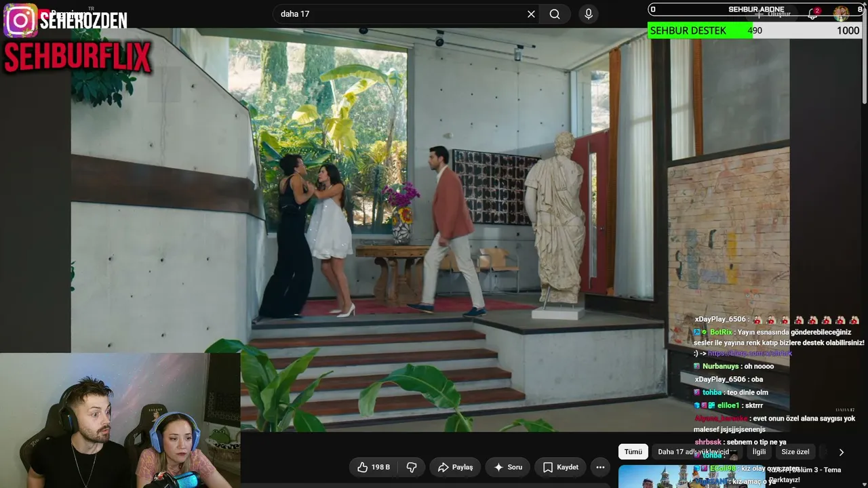Viewport: 868px width, 488px height.
Task: Start voice search with the microphone icon
Action: point(588,14)
